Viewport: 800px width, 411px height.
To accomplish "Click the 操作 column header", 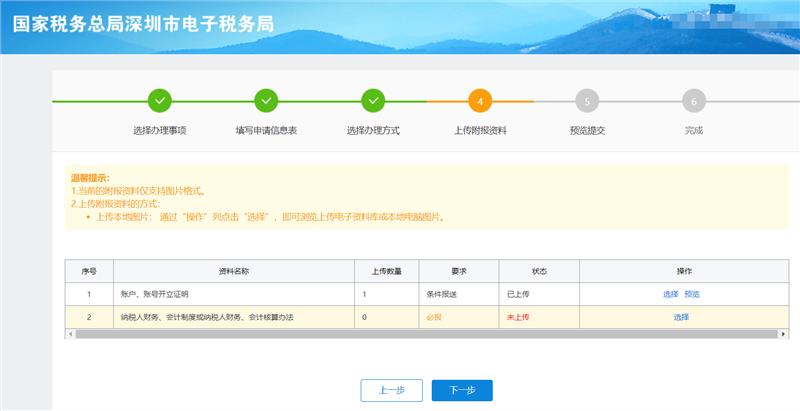I will pyautogui.click(x=684, y=271).
